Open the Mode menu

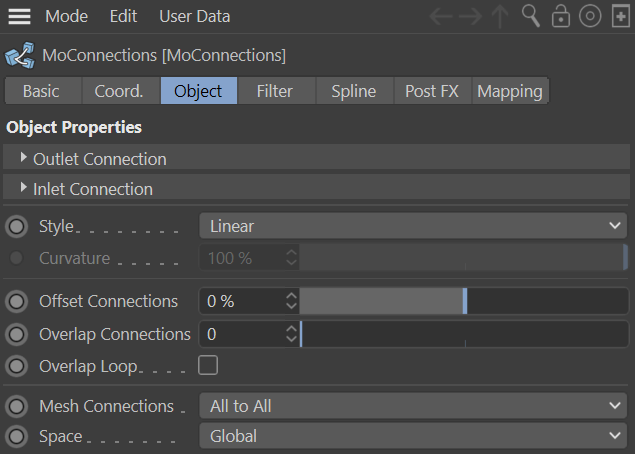[66, 16]
